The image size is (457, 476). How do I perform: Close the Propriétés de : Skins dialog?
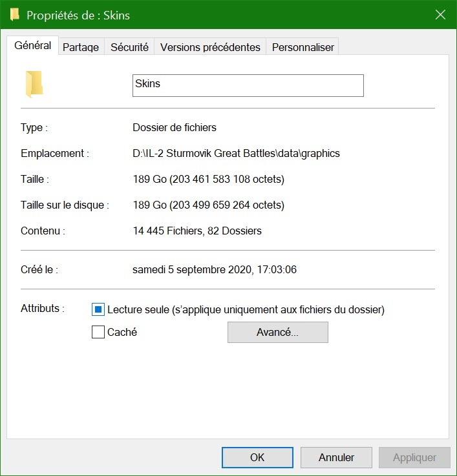(x=440, y=15)
